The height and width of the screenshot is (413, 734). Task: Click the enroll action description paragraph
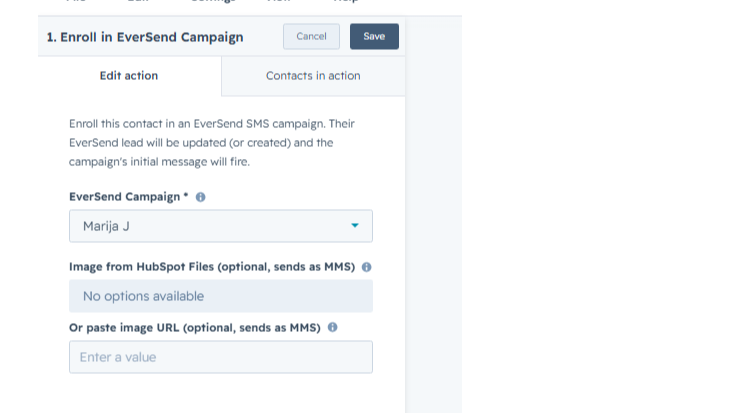click(212, 143)
